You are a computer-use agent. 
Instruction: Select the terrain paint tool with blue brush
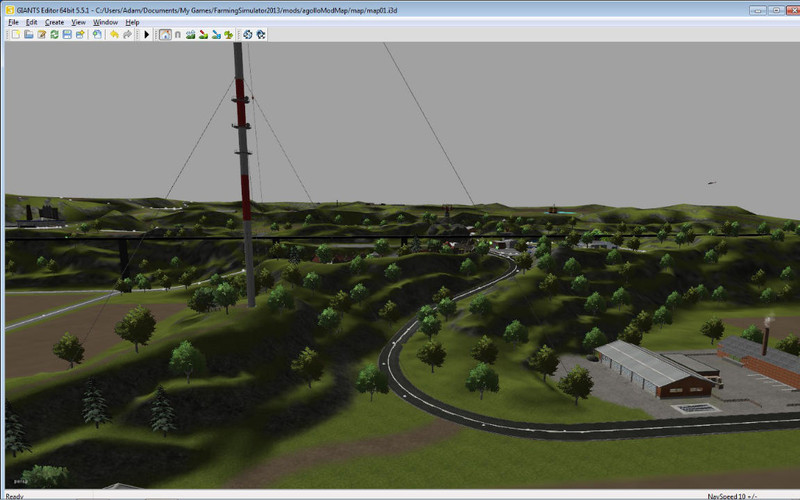click(216, 34)
